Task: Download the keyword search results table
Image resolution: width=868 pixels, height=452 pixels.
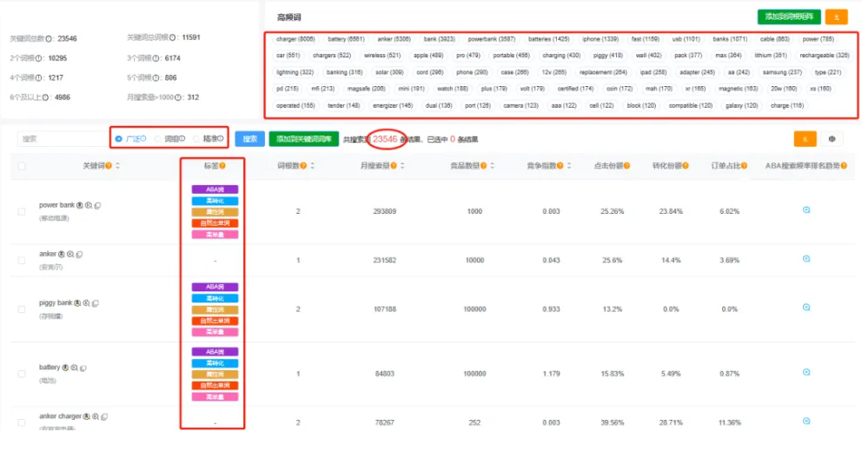Action: pyautogui.click(x=805, y=139)
